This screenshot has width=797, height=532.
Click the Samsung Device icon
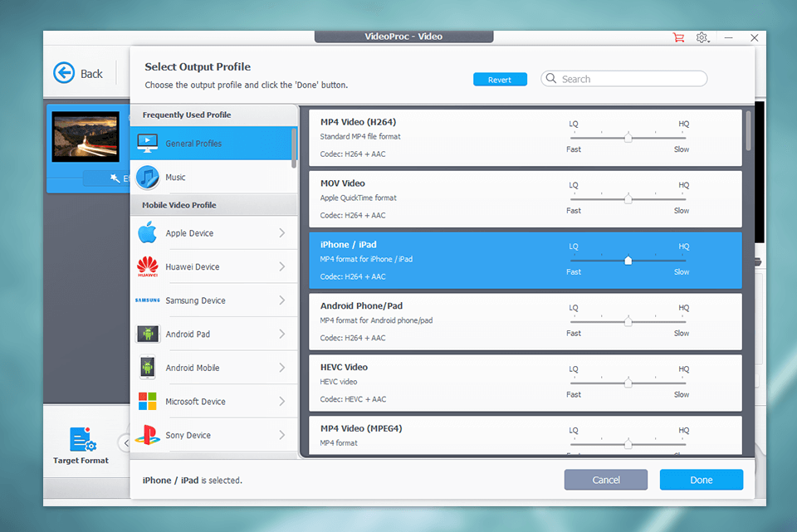149,300
